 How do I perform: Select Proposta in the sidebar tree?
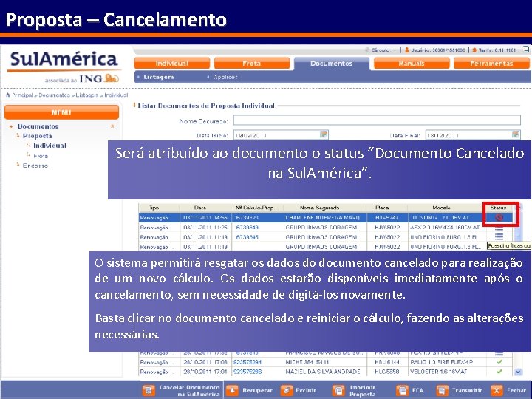[x=38, y=136]
